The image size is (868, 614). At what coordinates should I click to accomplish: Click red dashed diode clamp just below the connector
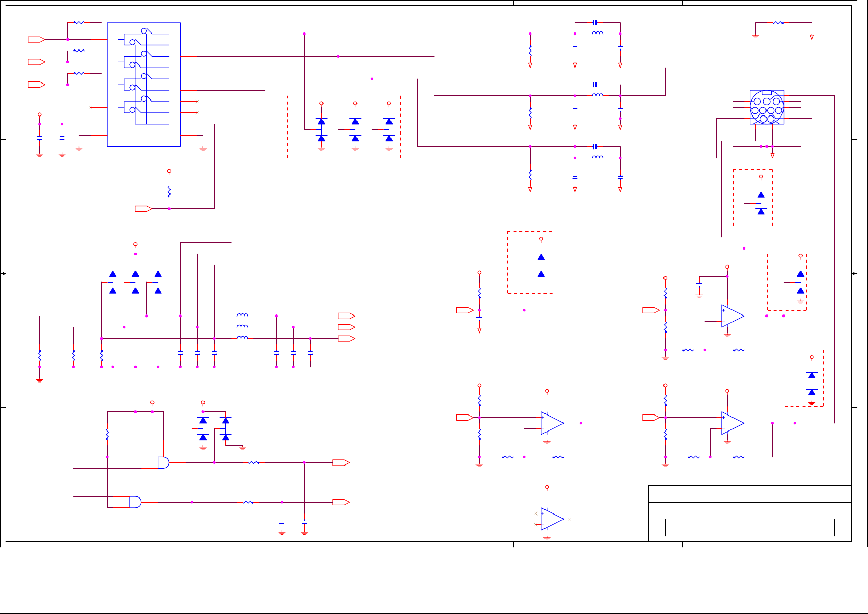753,197
